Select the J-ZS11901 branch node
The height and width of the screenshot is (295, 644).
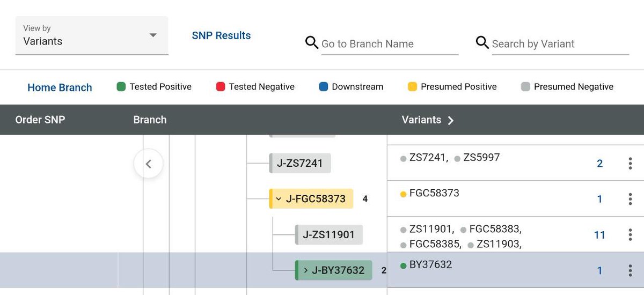328,234
